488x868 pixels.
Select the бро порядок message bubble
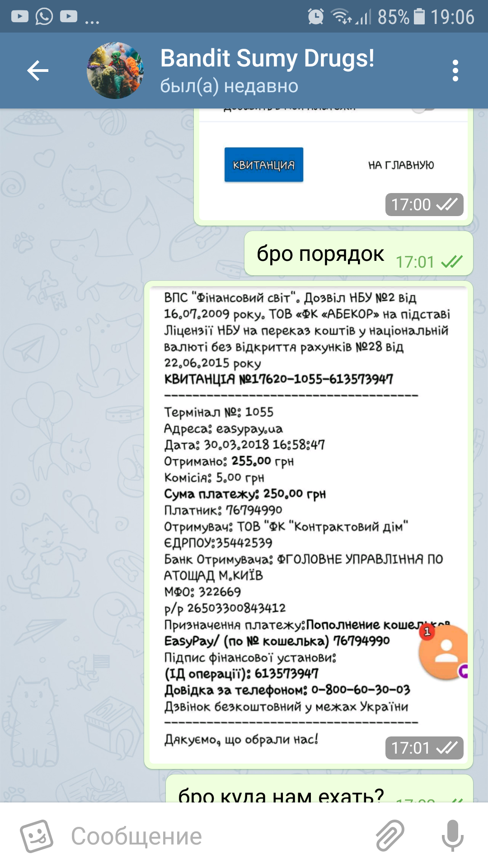tap(359, 254)
